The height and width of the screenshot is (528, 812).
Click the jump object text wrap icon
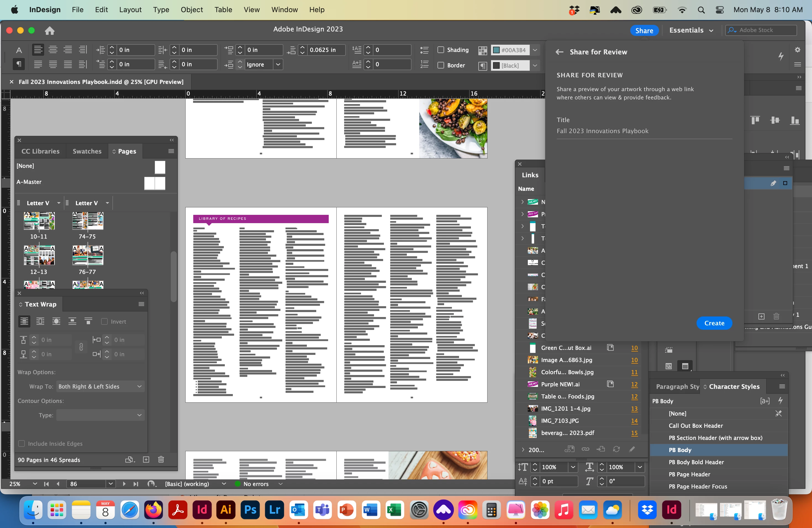[72, 321]
